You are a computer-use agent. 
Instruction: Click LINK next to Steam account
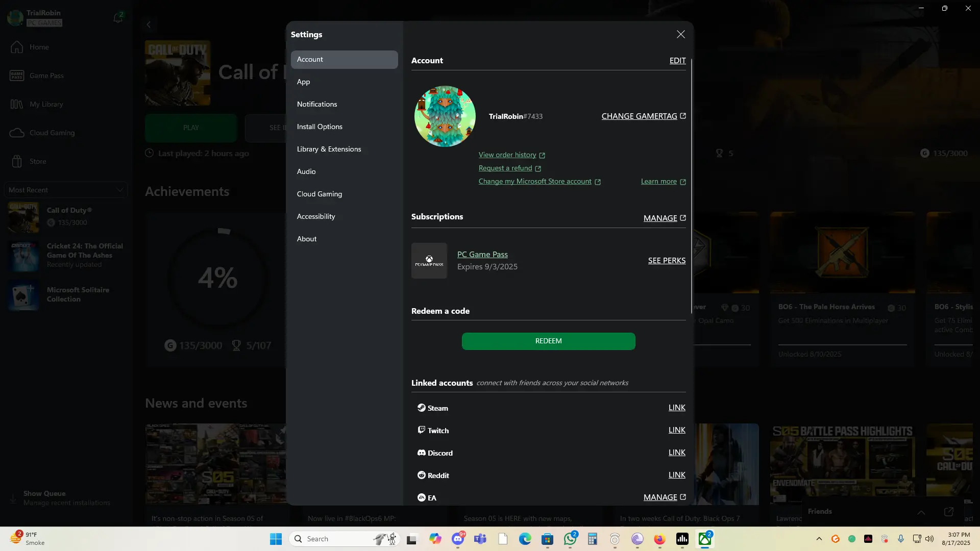pyautogui.click(x=677, y=408)
